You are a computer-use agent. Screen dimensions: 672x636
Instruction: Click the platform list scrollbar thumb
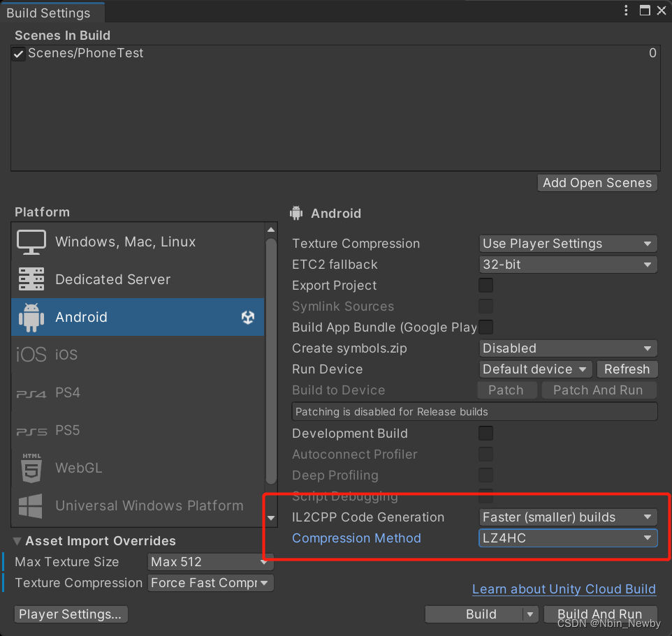pyautogui.click(x=271, y=361)
